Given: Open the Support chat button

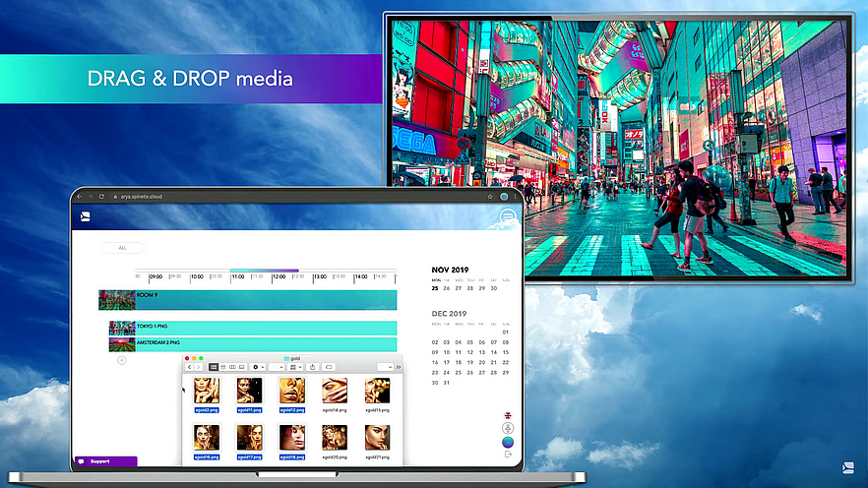Looking at the screenshot, I should click(103, 460).
